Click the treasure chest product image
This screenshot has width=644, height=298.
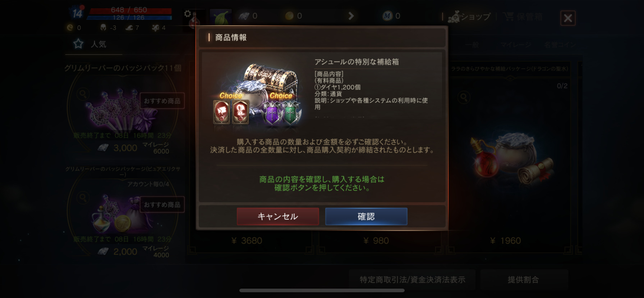pyautogui.click(x=257, y=94)
